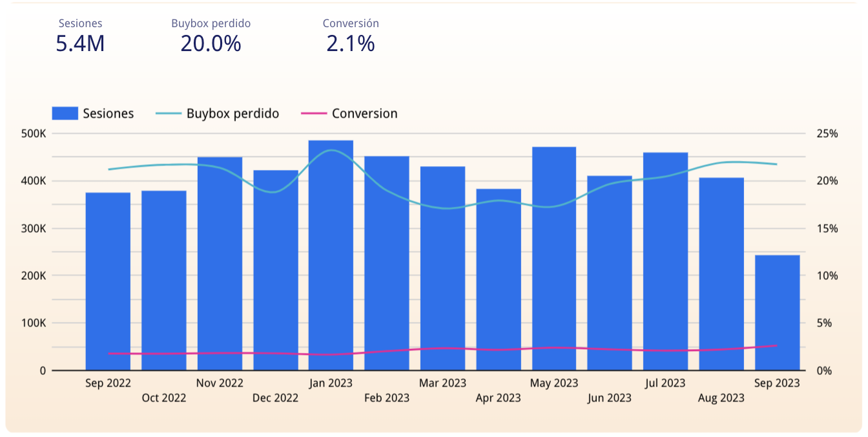Viewport: 868px width, 437px height.
Task: Click the 300K left axis label
Action: pyautogui.click(x=34, y=228)
